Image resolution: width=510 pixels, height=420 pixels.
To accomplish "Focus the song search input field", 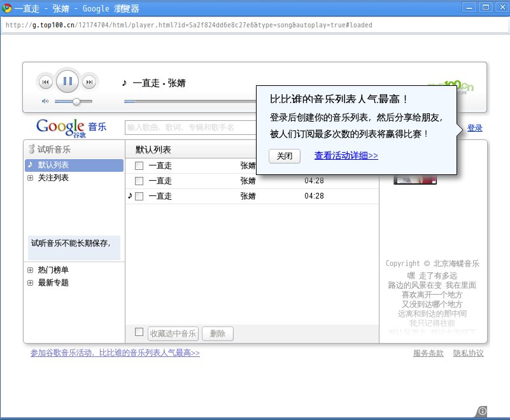I will pyautogui.click(x=190, y=127).
